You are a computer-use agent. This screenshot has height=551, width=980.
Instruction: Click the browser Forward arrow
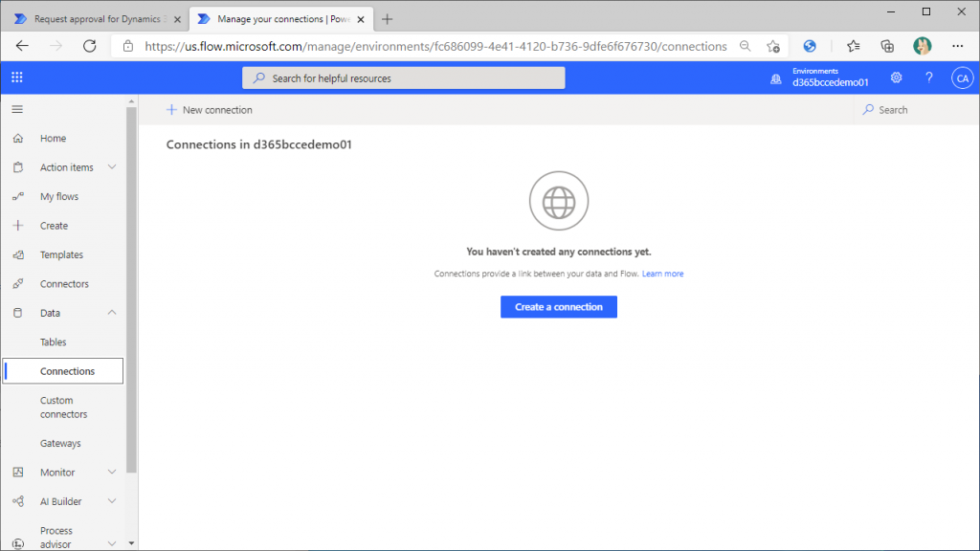click(x=56, y=46)
